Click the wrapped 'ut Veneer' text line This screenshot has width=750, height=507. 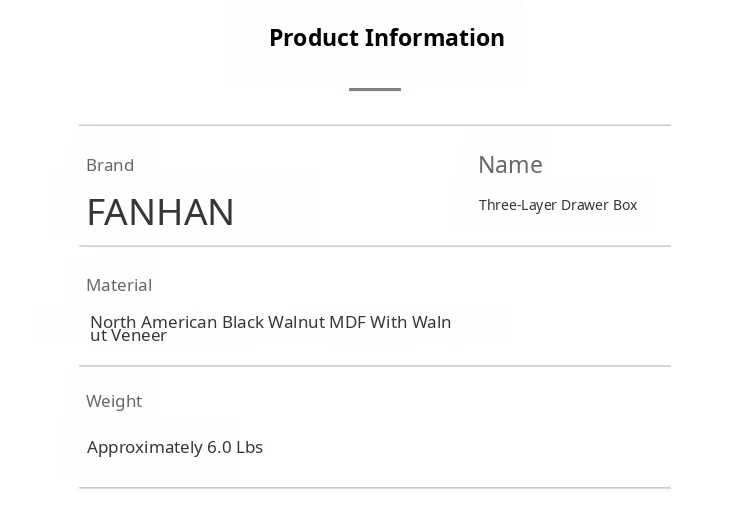coord(128,336)
